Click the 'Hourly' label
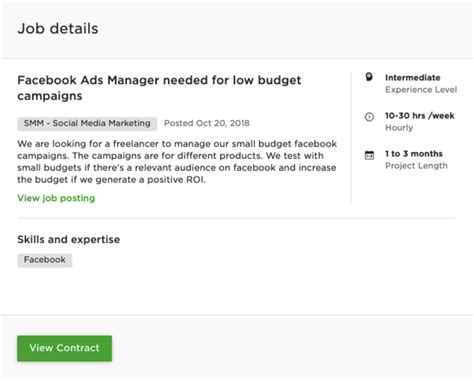The height and width of the screenshot is (381, 474). tap(399, 128)
